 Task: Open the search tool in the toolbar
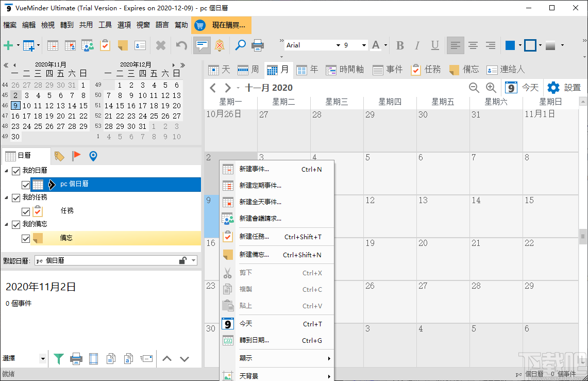click(x=240, y=45)
